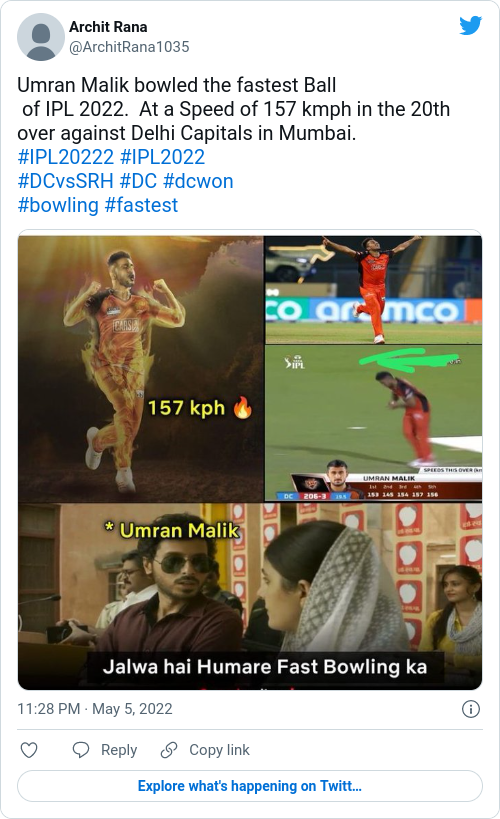Open the #bowling hashtag
The height and width of the screenshot is (819, 500).
tap(58, 205)
